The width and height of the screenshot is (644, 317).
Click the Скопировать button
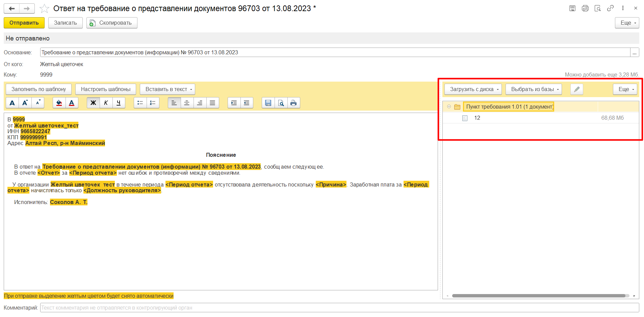tap(112, 23)
